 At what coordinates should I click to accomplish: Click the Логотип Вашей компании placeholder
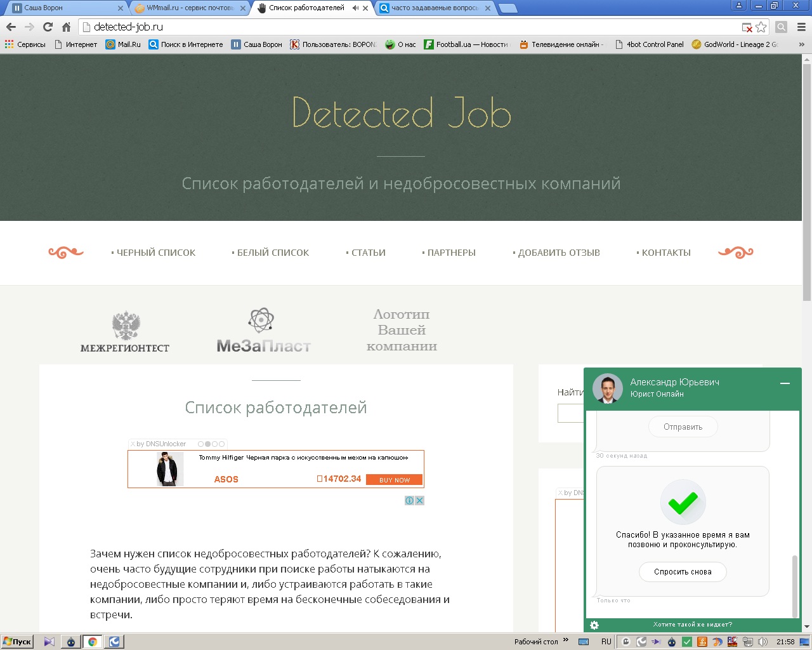point(402,330)
